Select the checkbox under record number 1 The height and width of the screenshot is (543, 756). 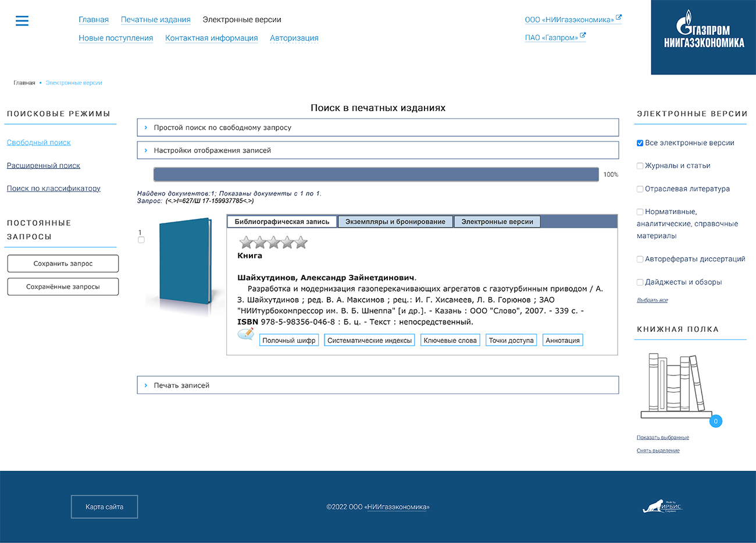[141, 239]
